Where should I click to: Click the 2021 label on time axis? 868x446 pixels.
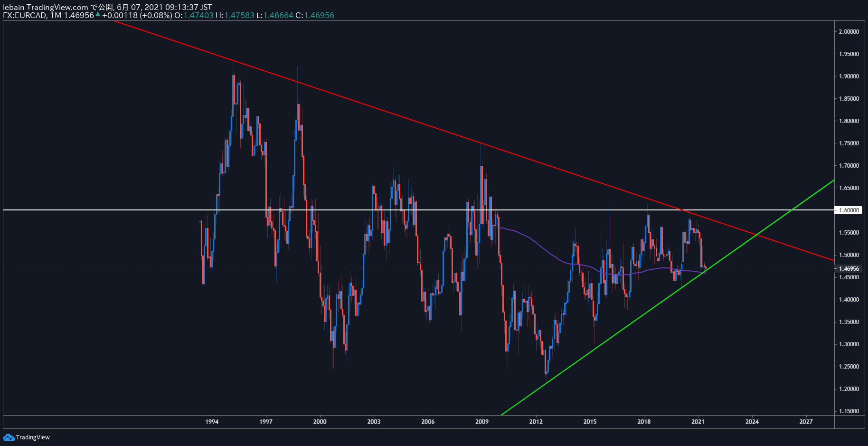tap(698, 421)
